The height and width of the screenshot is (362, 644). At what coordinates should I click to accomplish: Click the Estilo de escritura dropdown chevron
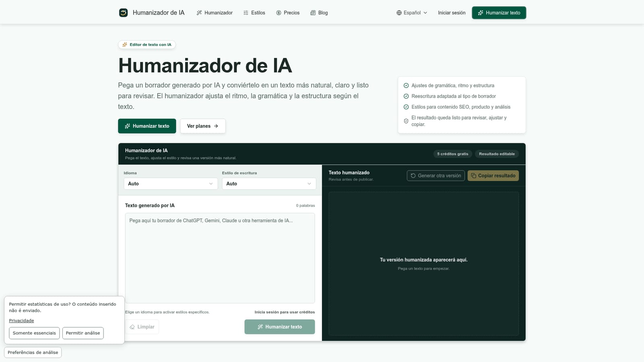[x=309, y=184]
